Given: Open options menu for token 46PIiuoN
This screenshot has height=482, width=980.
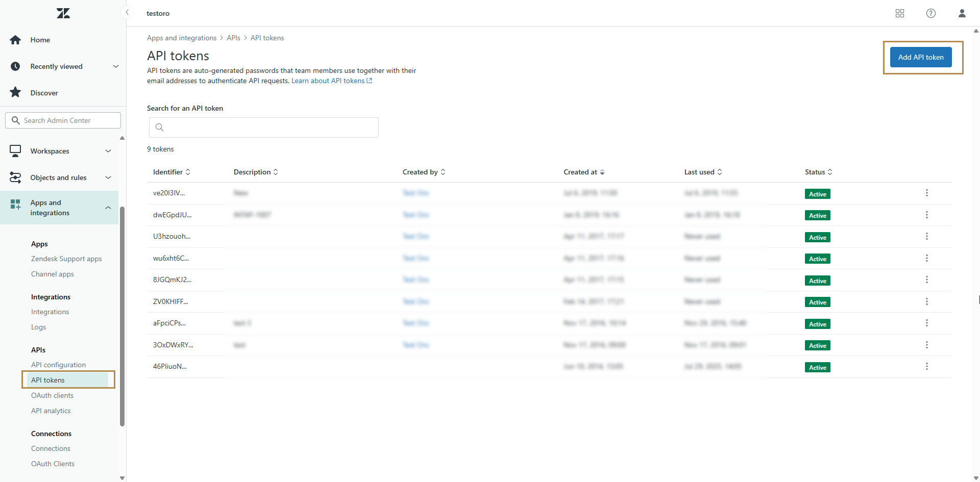Looking at the screenshot, I should tap(926, 366).
